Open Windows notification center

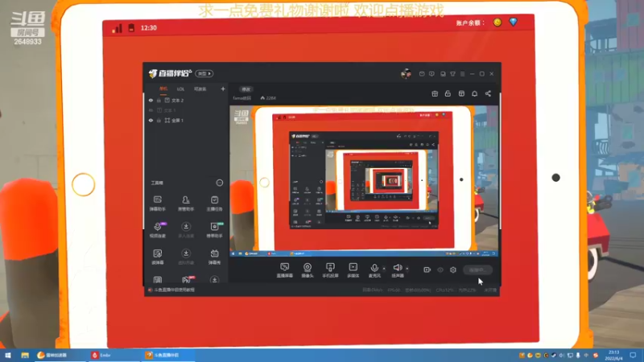[633, 355]
